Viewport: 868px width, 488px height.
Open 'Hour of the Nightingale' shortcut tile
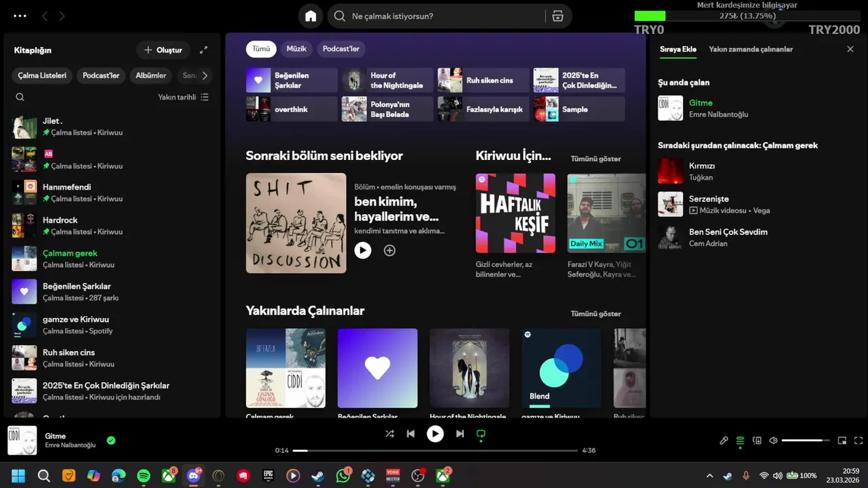click(387, 80)
